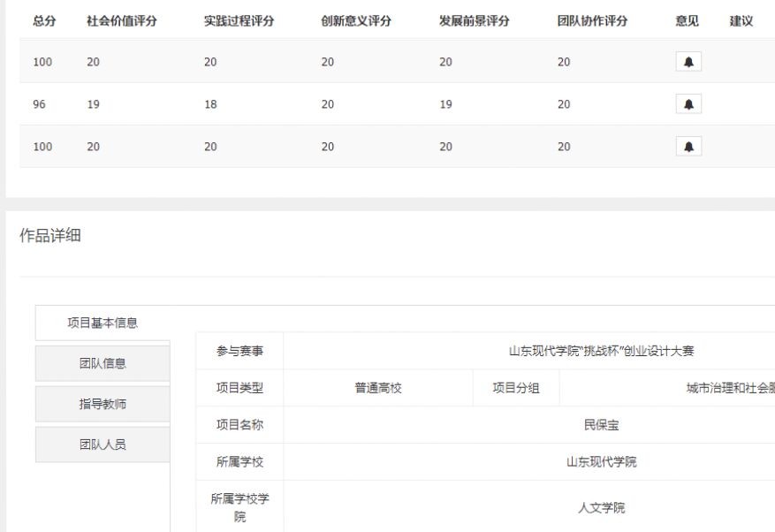Image resolution: width=775 pixels, height=532 pixels.
Task: Click the bell icon in the third score row
Action: (x=688, y=147)
